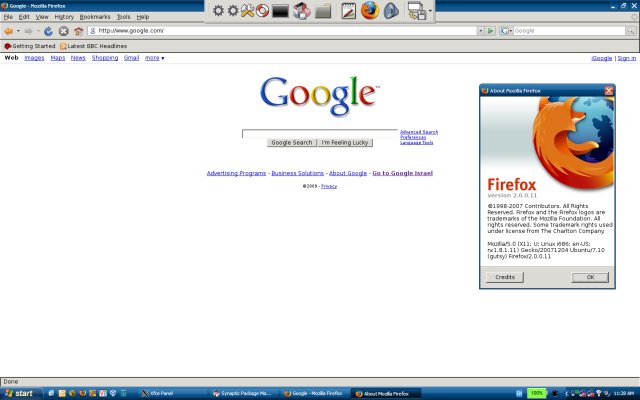Click the Firefox back navigation arrow
This screenshot has height=400, width=640.
(8, 31)
